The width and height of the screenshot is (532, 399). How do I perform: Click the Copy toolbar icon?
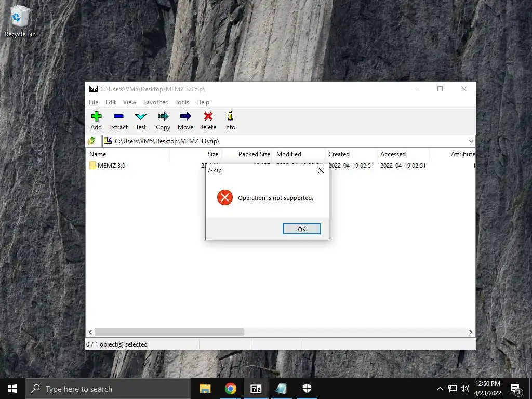pos(163,117)
